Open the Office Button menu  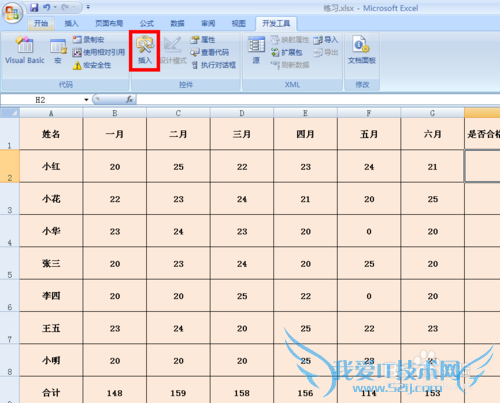pos(12,13)
